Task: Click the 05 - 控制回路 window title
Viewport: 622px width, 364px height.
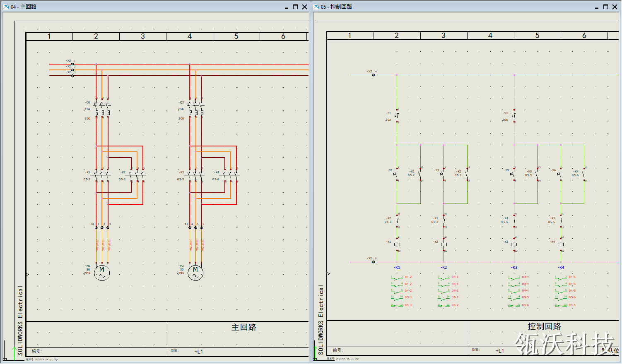Action: 336,7
